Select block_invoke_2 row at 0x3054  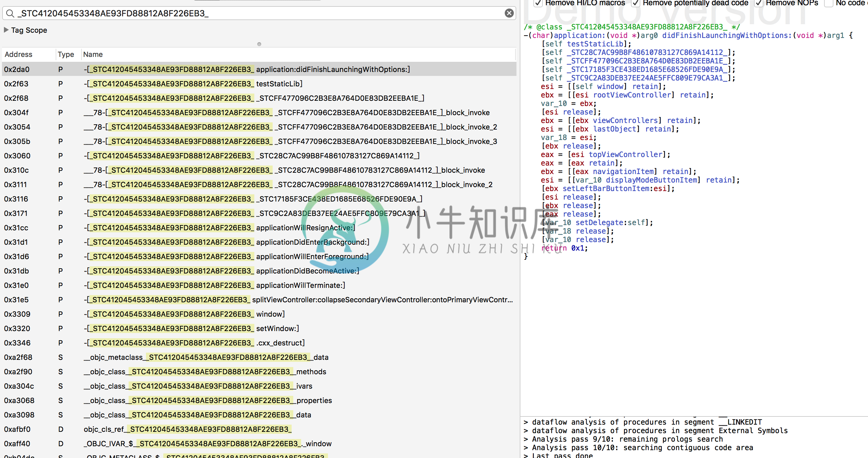click(x=259, y=127)
